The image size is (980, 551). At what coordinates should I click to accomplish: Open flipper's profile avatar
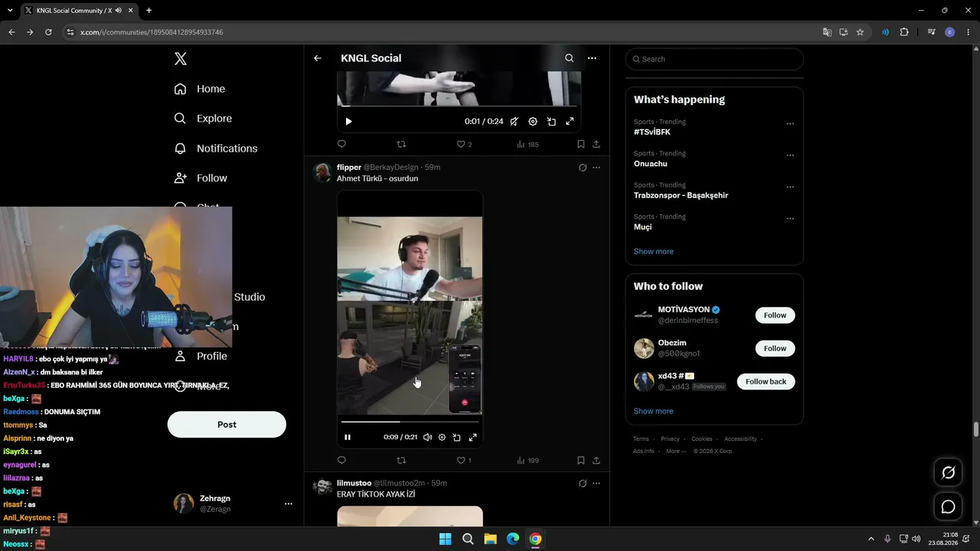click(323, 172)
